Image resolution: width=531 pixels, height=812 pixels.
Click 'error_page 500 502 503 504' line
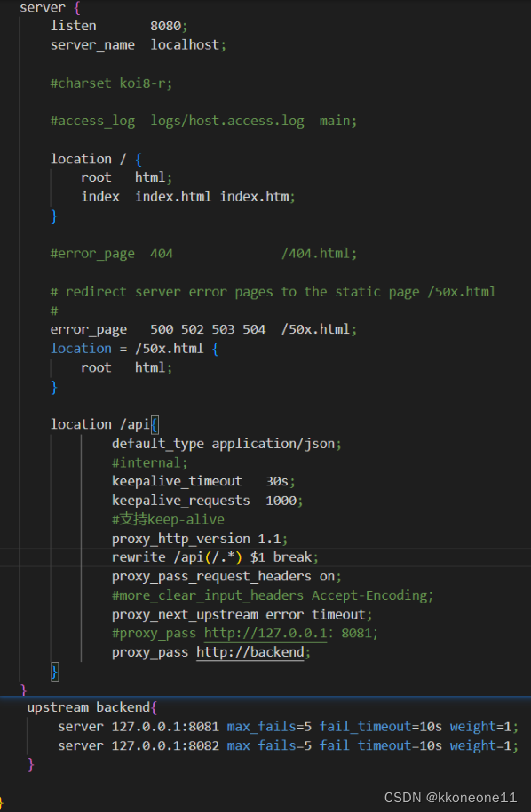pyautogui.click(x=203, y=329)
